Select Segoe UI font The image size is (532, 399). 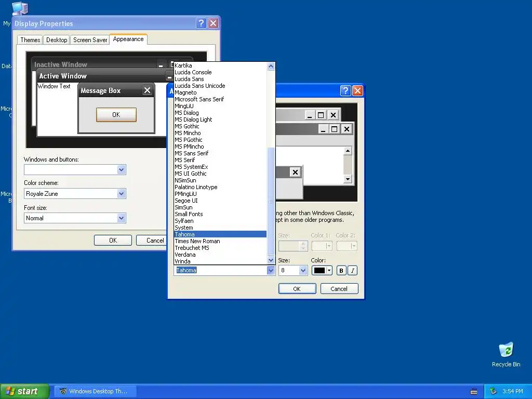coord(220,201)
